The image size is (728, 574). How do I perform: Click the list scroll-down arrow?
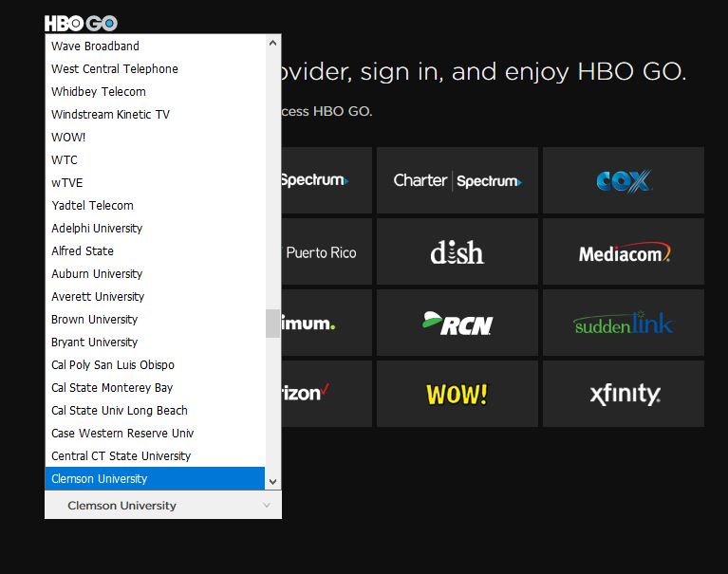(273, 482)
